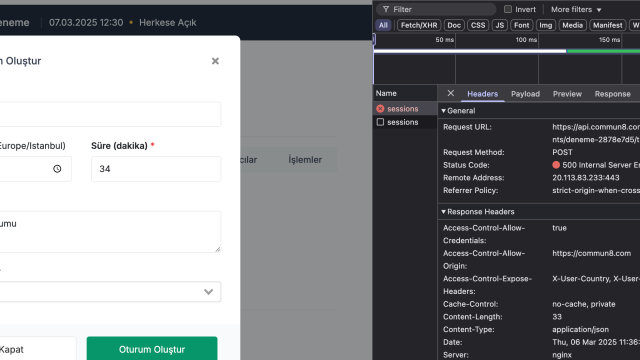The width and height of the screenshot is (640, 360).
Task: Click the Content-Type value application/json
Action: click(x=580, y=329)
